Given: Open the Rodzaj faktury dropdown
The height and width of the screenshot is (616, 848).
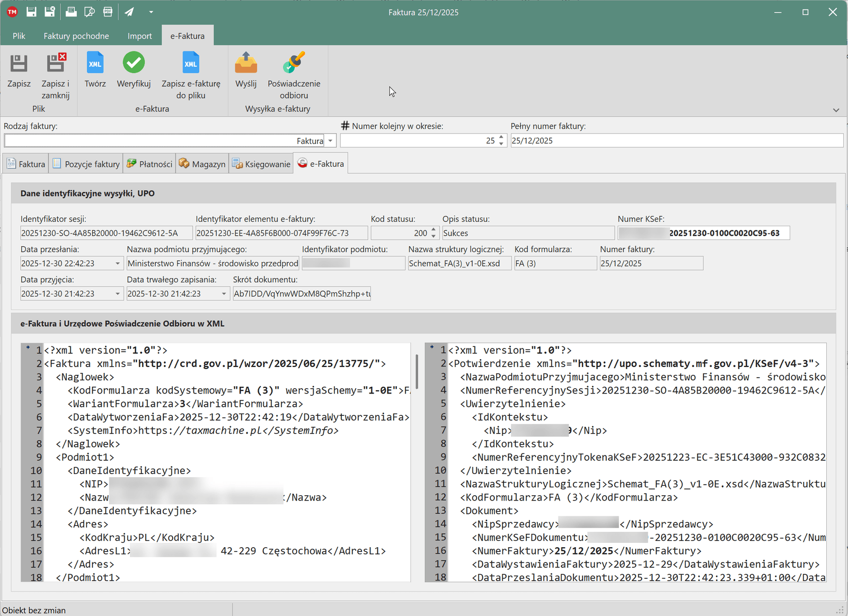Looking at the screenshot, I should point(330,141).
